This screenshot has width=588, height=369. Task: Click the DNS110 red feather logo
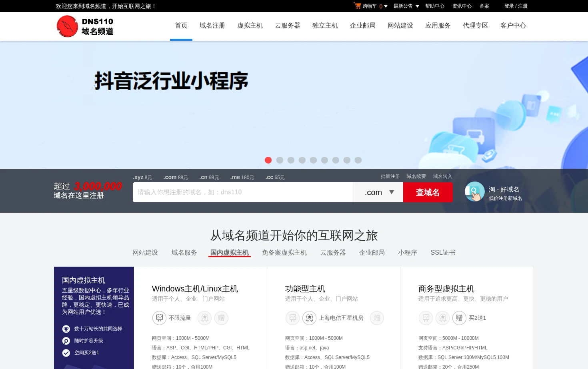click(67, 26)
